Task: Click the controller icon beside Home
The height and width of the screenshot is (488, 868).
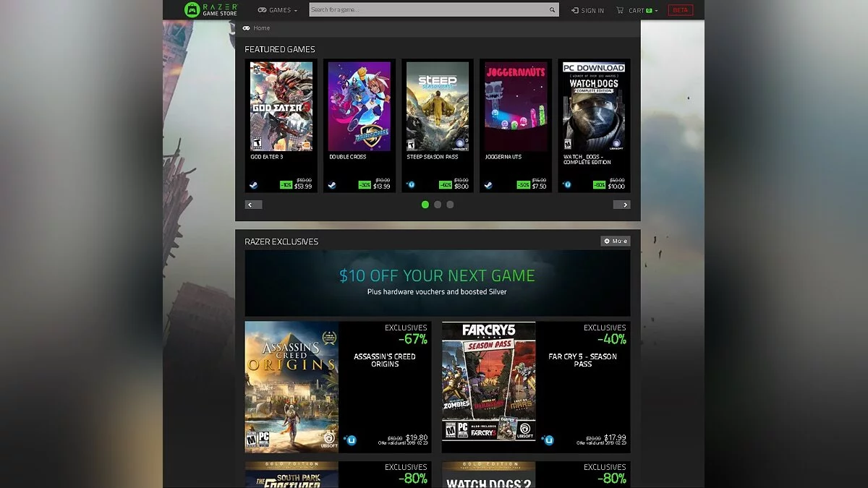Action: (x=247, y=28)
